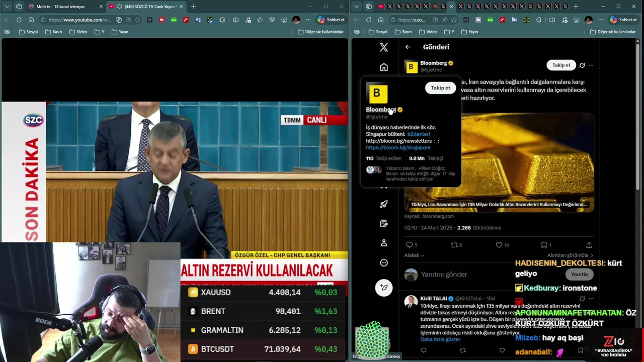Image resolution: width=644 pixels, height=362 pixels.
Task: Click the 9.8 Mn Takipçi count
Action: (426, 158)
